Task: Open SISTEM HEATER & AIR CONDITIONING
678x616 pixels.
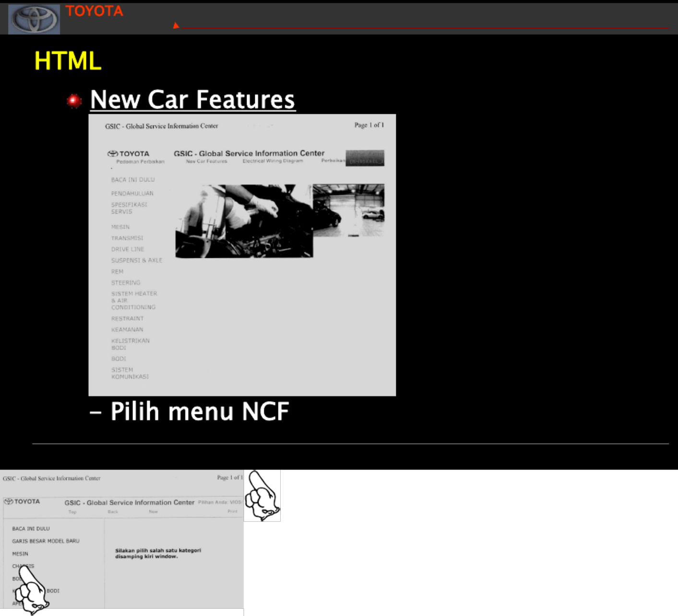Action: tap(134, 300)
